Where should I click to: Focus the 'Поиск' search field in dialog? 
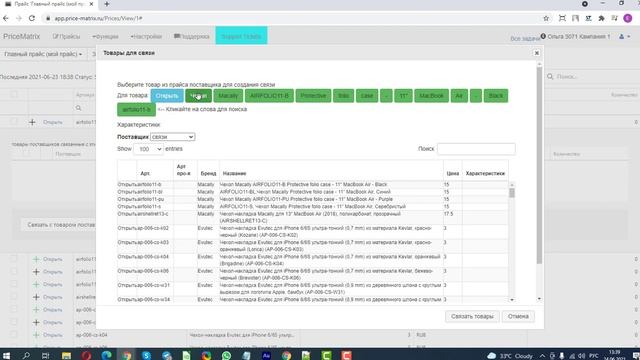(476, 149)
